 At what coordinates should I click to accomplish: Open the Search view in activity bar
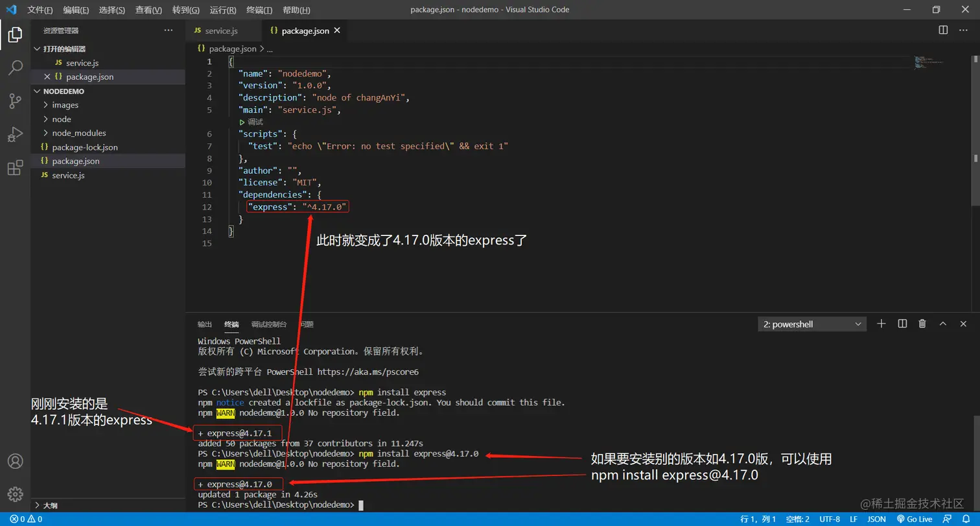(15, 67)
